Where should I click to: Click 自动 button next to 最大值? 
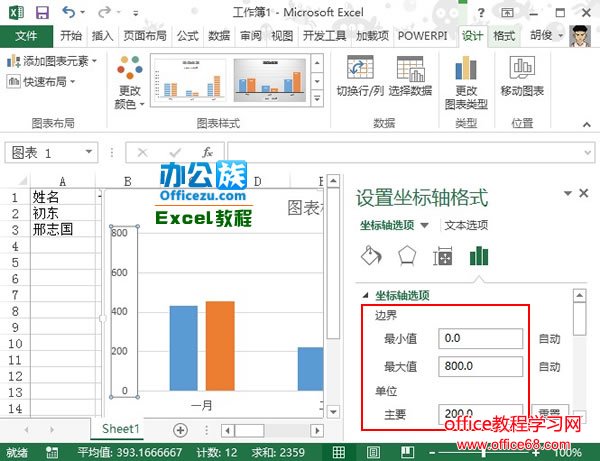point(549,367)
